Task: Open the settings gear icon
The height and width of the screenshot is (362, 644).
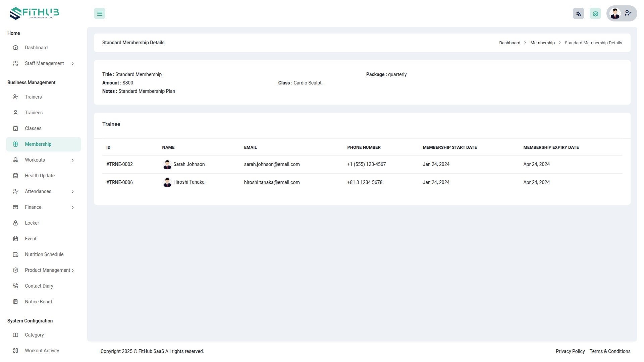Action: click(x=595, y=14)
